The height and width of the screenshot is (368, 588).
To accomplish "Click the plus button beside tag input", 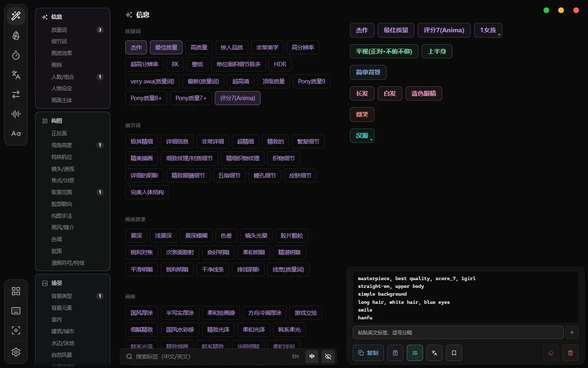I will point(572,332).
